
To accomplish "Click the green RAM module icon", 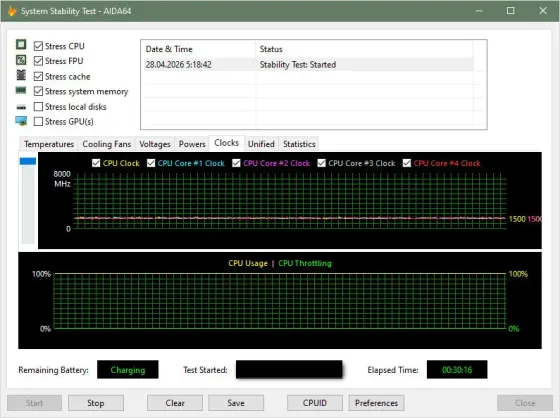I will click(21, 91).
